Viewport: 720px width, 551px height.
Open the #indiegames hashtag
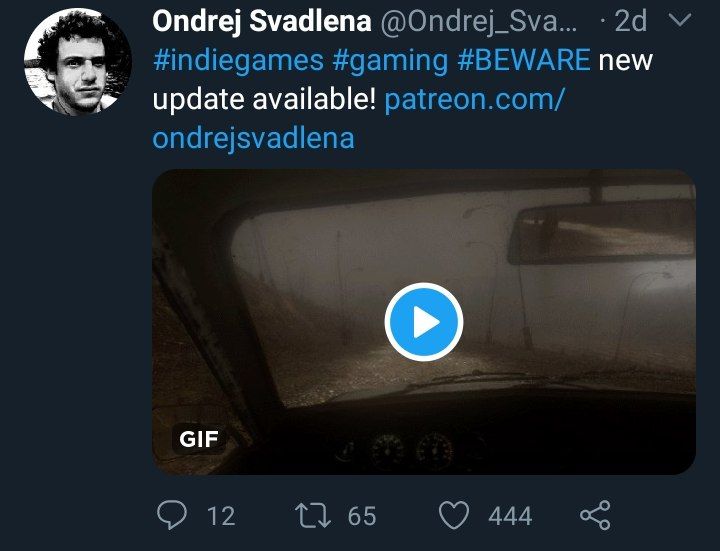click(238, 61)
